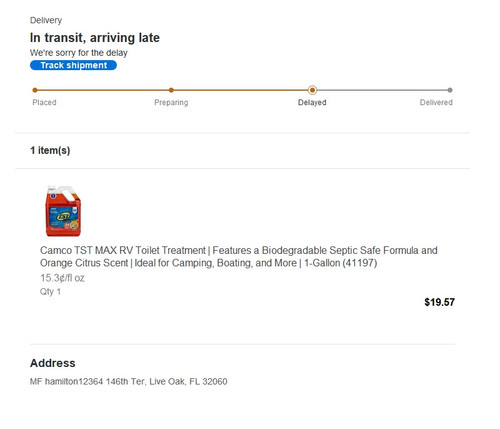Select the Placed progress dot
Image resolution: width=500 pixels, height=429 pixels.
pos(35,90)
